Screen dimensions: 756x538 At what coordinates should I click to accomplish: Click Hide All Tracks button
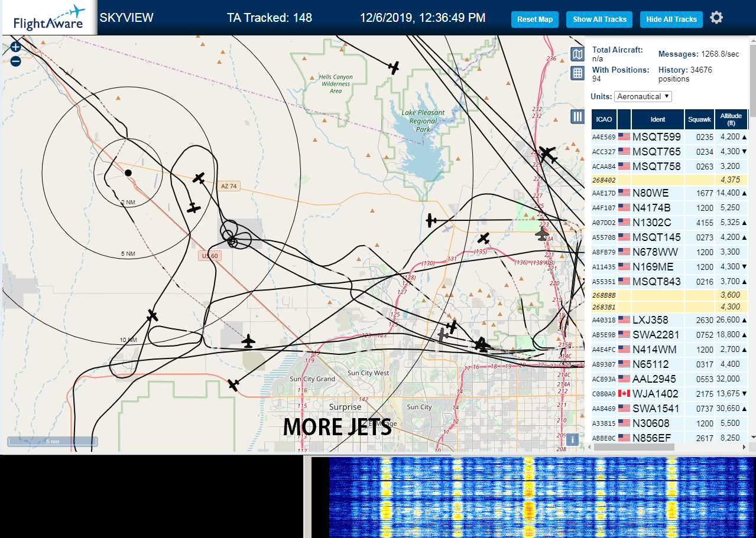(x=671, y=19)
